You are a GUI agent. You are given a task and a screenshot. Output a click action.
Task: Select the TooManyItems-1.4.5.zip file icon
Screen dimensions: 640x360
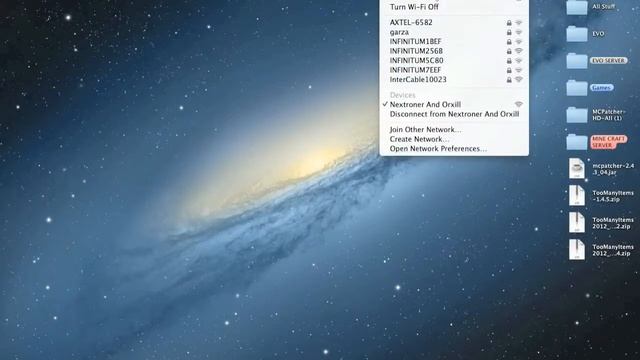click(577, 196)
